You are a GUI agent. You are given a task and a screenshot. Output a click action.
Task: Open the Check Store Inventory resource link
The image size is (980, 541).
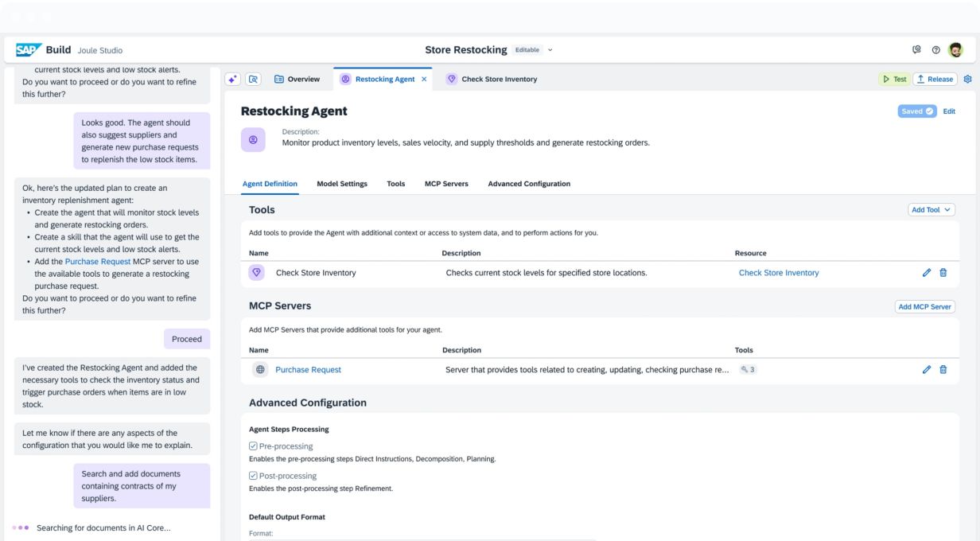click(778, 273)
